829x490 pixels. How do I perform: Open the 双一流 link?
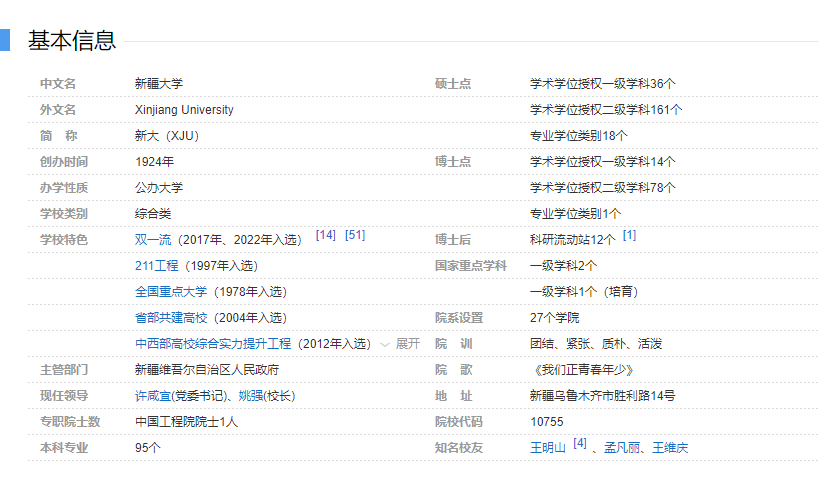(x=153, y=240)
